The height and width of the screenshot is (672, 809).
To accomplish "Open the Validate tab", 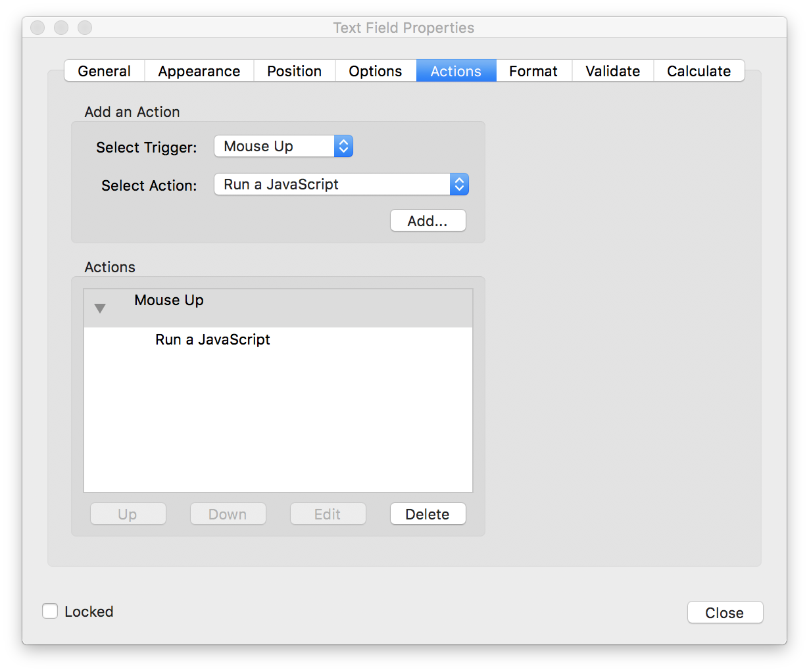I will coord(612,70).
